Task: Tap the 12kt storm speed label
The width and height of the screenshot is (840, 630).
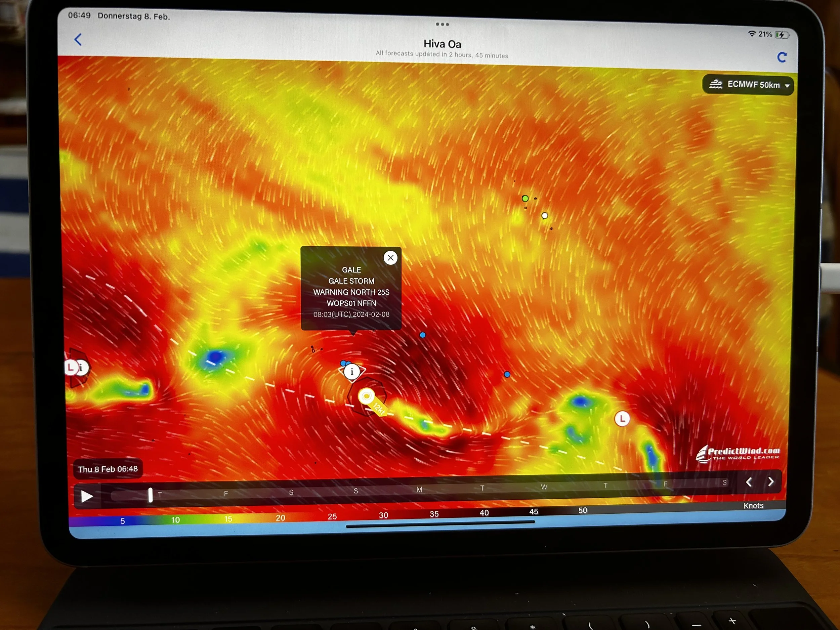Action: click(379, 409)
